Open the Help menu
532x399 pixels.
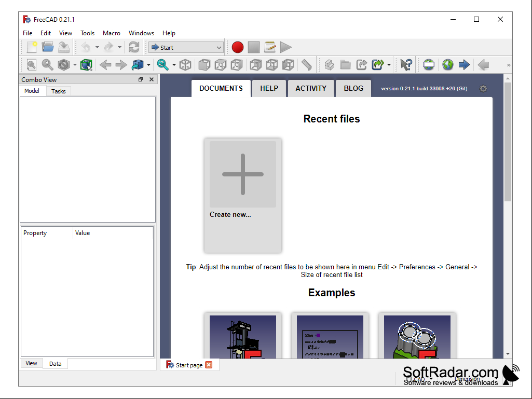(169, 33)
